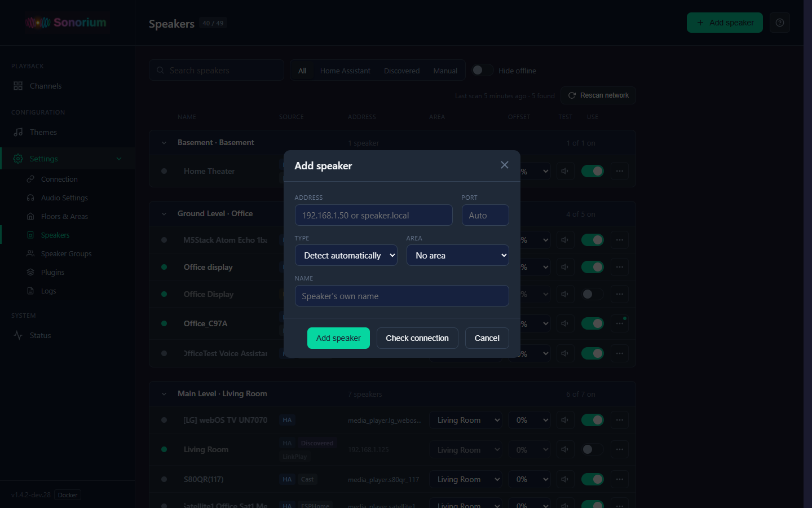This screenshot has width=812, height=508.
Task: Test sound for Home Theater speaker
Action: 564,171
